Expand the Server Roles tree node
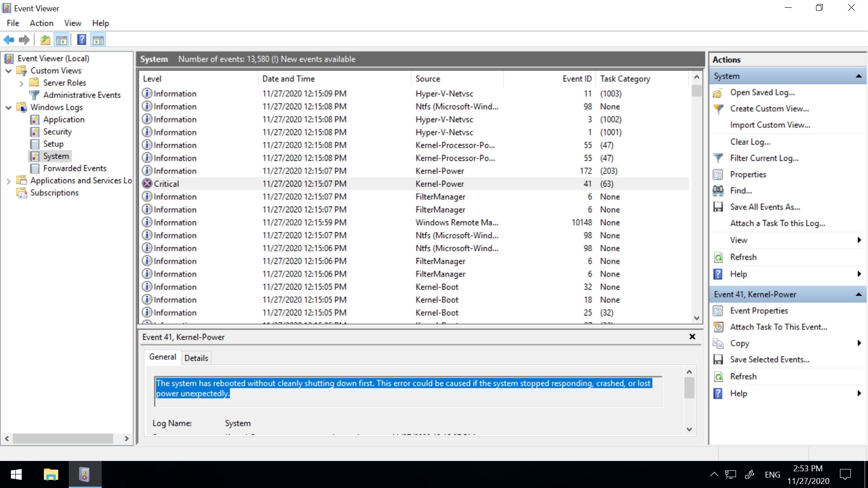868x488 pixels. point(21,83)
